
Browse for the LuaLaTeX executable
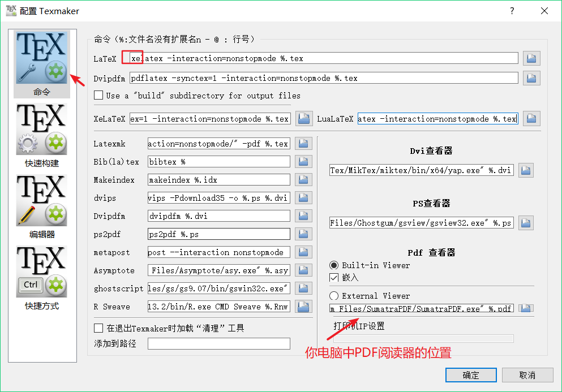click(531, 119)
